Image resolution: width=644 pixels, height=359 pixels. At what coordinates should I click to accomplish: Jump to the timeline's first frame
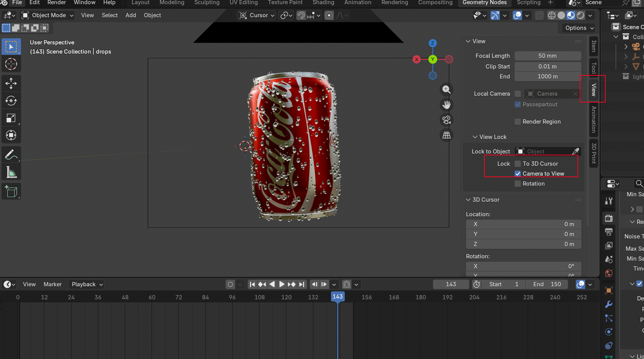[252, 284]
